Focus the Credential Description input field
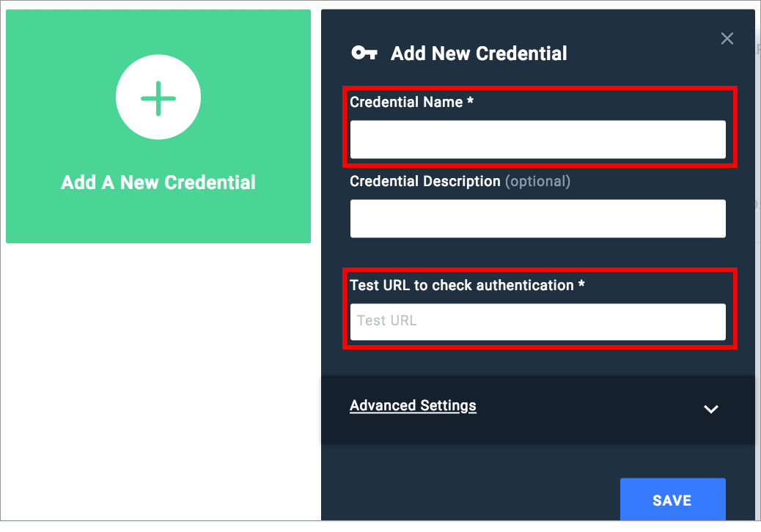Screen dimensions: 761x532 tap(537, 218)
